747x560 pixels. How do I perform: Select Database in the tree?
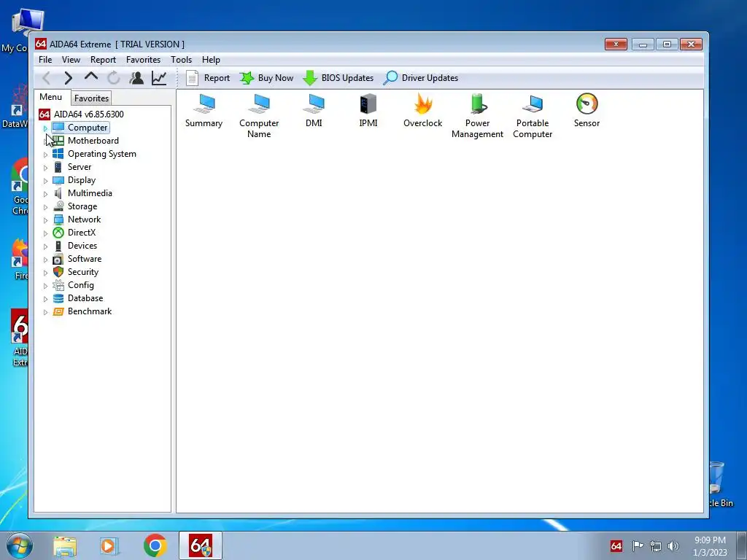click(x=85, y=298)
